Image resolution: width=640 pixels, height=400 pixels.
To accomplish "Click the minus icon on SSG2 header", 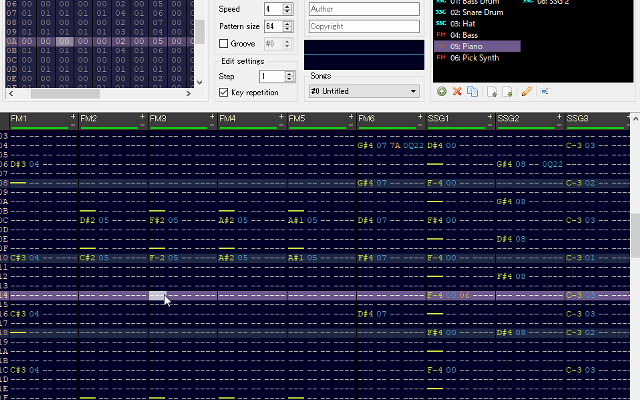I will point(559,124).
